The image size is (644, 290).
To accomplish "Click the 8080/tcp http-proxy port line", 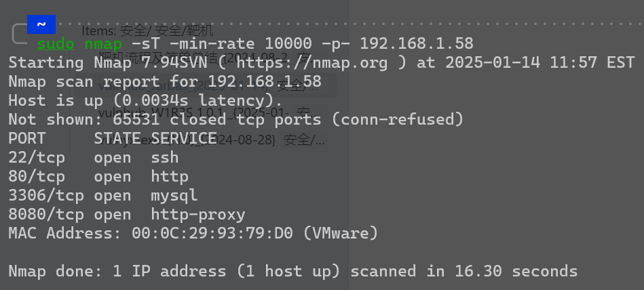I will click(x=127, y=214).
